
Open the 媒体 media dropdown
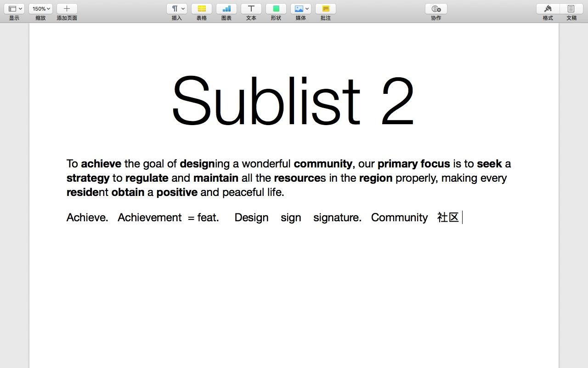point(301,9)
